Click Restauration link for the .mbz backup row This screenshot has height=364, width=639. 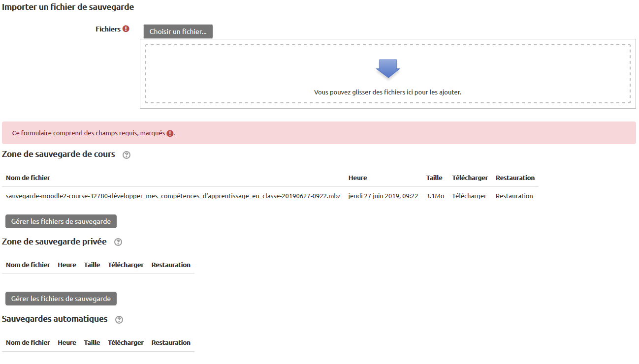[x=514, y=196]
